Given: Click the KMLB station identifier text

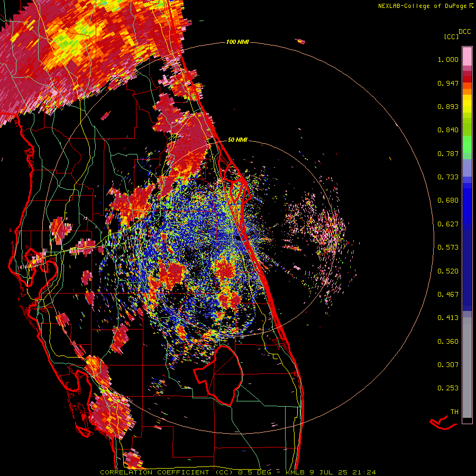Looking at the screenshot, I should [x=295, y=472].
